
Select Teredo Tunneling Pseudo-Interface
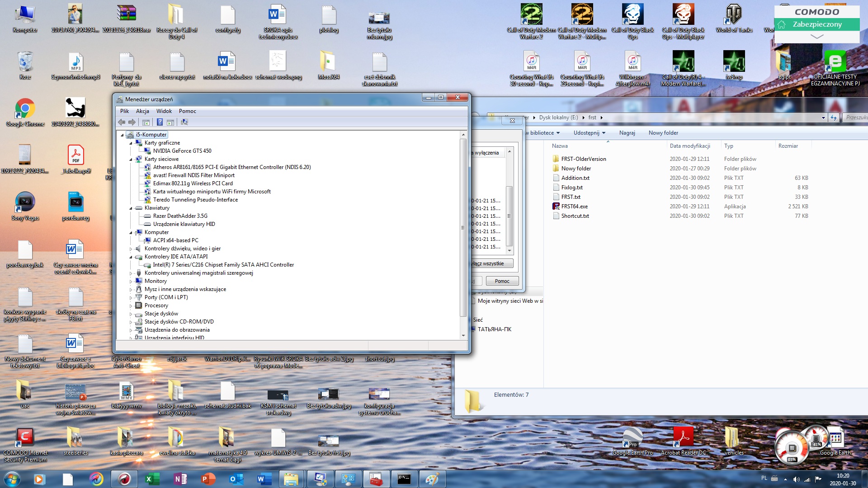click(195, 200)
